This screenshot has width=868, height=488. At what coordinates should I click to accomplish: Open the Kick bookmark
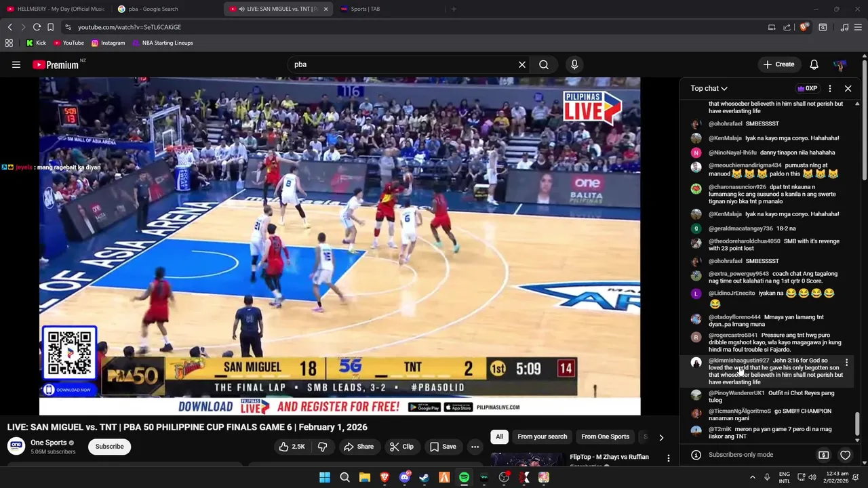36,43
